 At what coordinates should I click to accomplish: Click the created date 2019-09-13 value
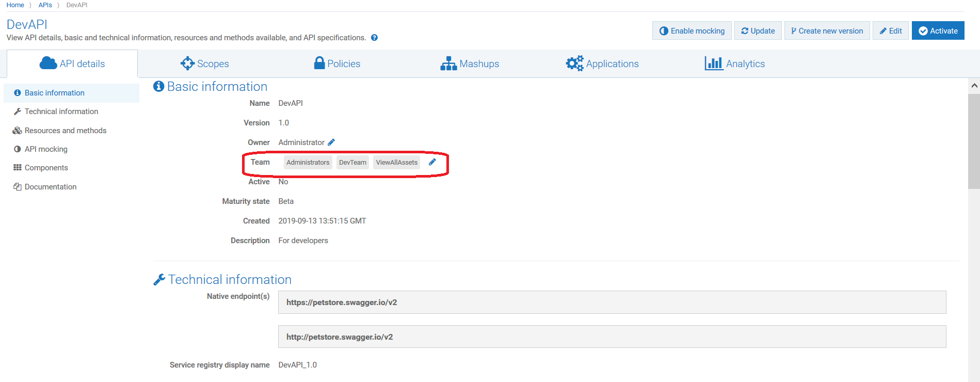[x=322, y=221]
